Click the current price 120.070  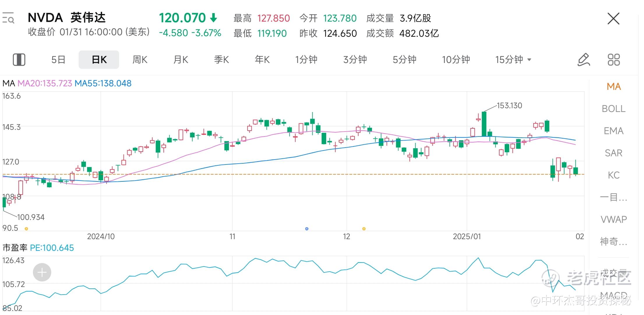(x=182, y=18)
